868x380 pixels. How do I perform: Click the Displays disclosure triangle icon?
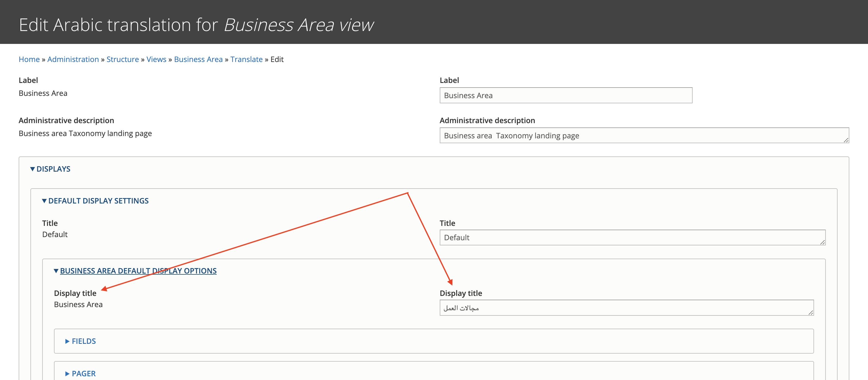pos(32,169)
